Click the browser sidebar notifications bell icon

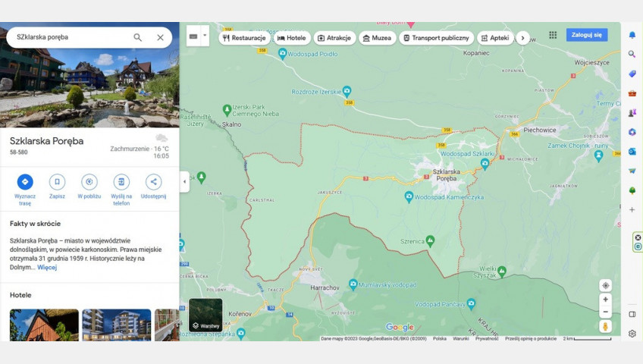tap(632, 35)
